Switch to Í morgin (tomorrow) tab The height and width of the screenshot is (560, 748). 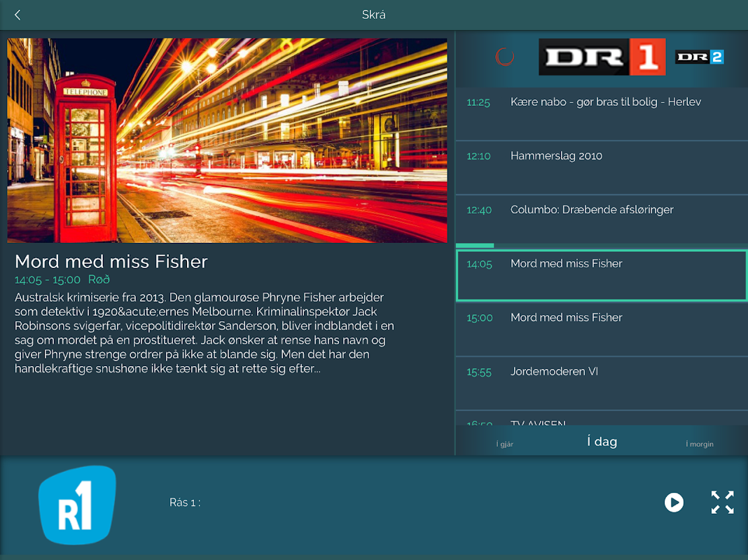(700, 444)
